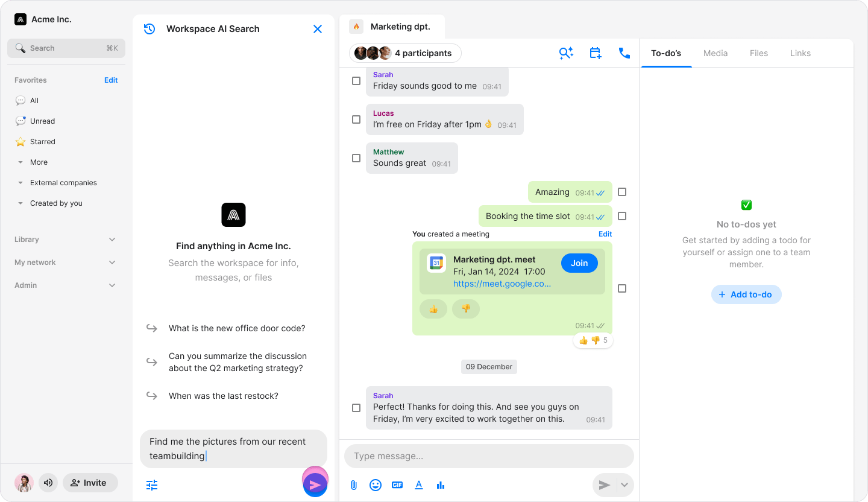Image resolution: width=868 pixels, height=502 pixels.
Task: Open the GIF picker
Action: click(x=397, y=485)
